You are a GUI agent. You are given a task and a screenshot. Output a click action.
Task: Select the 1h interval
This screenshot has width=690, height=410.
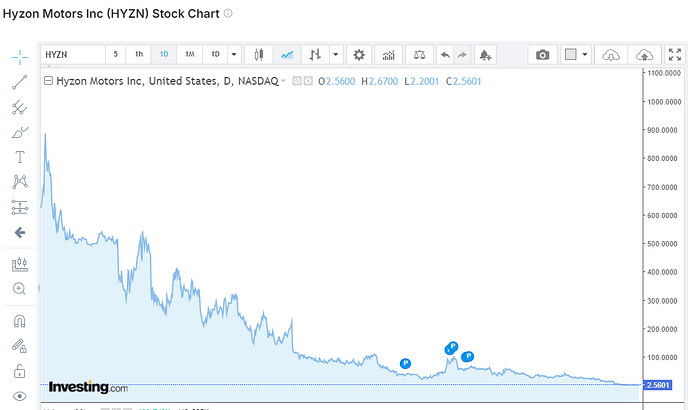point(139,55)
